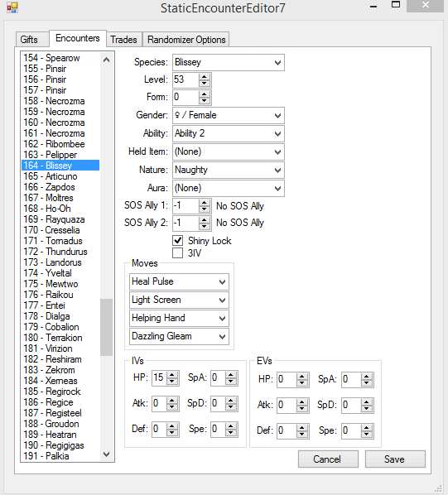Select 178 - Dialga in the list
448x495 pixels.
tap(60, 316)
